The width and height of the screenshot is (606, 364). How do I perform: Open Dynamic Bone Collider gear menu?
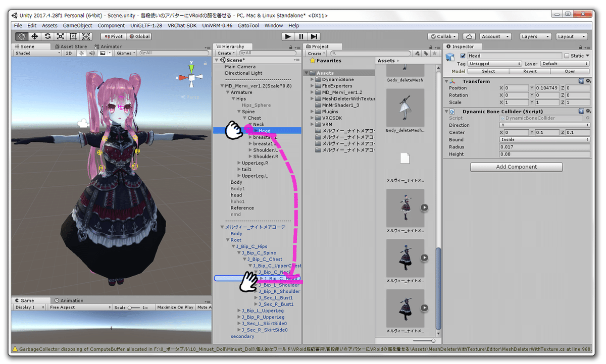tap(588, 111)
